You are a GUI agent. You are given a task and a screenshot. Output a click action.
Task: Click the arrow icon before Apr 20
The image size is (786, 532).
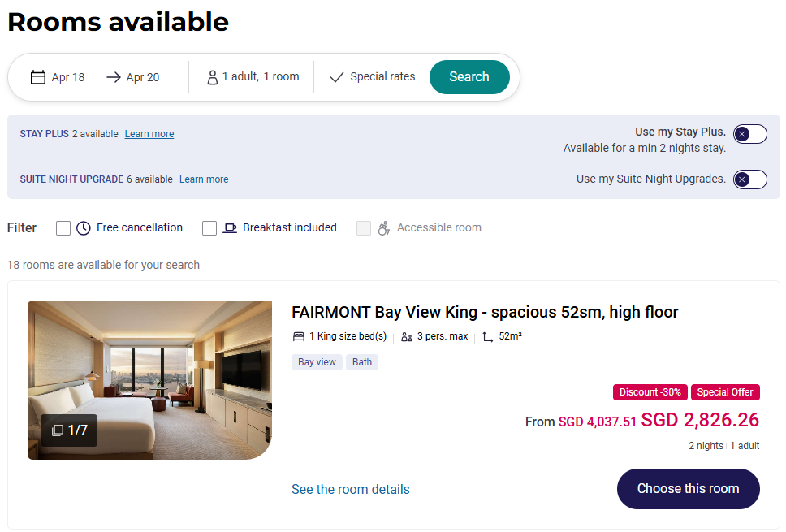114,77
